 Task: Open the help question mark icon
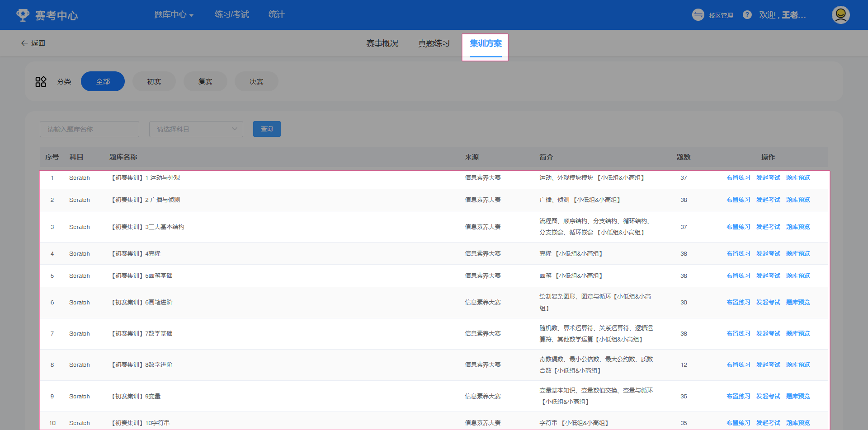(747, 15)
